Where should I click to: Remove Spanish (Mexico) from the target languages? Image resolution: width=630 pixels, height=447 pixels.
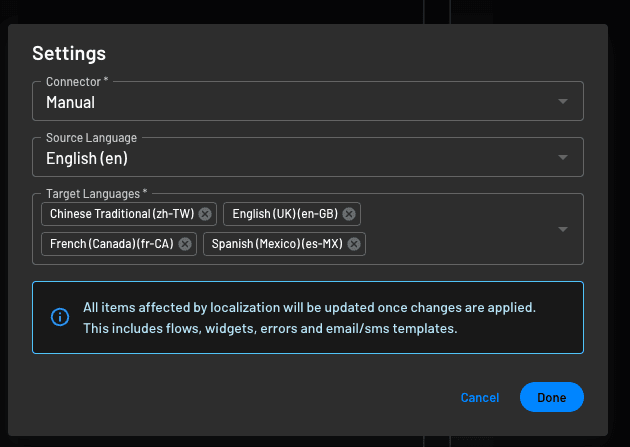(x=354, y=244)
